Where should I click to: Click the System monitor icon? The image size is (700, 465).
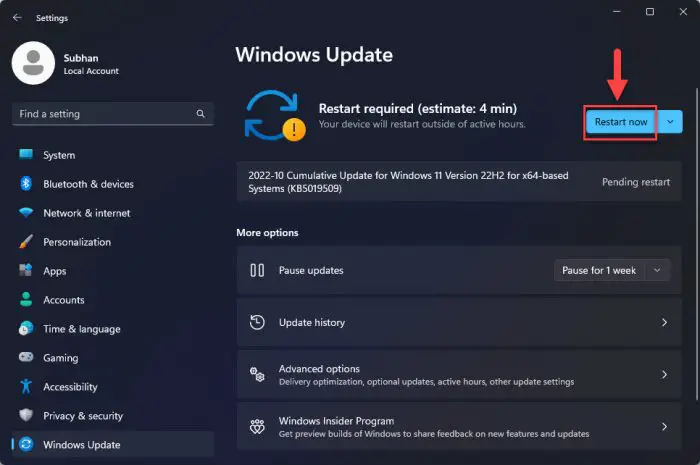click(26, 154)
